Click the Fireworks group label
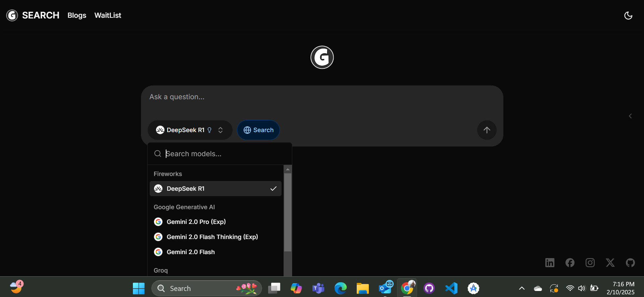This screenshot has height=297, width=644. click(x=168, y=174)
